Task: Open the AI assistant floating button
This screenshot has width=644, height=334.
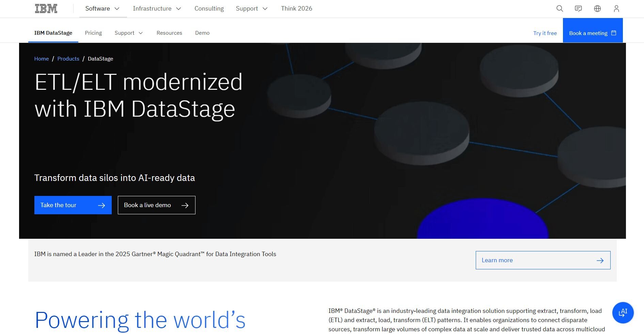Action: pyautogui.click(x=623, y=313)
